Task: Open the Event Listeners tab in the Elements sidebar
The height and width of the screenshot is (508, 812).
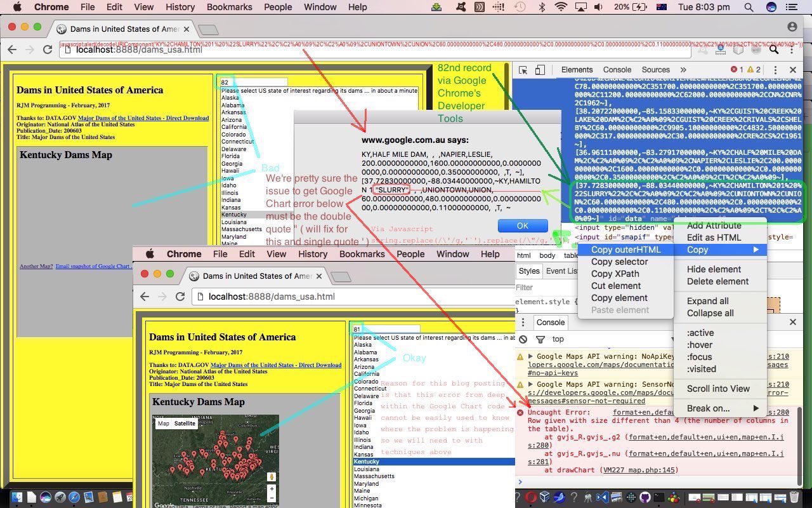Action: (x=563, y=271)
